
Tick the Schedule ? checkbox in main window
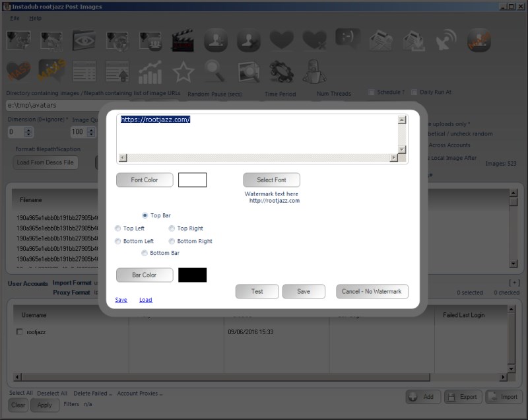point(372,92)
